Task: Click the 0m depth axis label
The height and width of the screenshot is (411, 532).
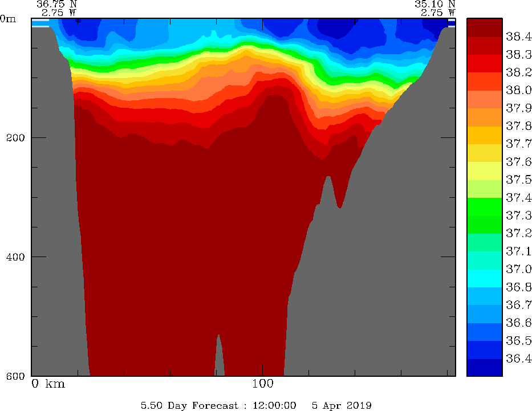Action: (x=8, y=19)
